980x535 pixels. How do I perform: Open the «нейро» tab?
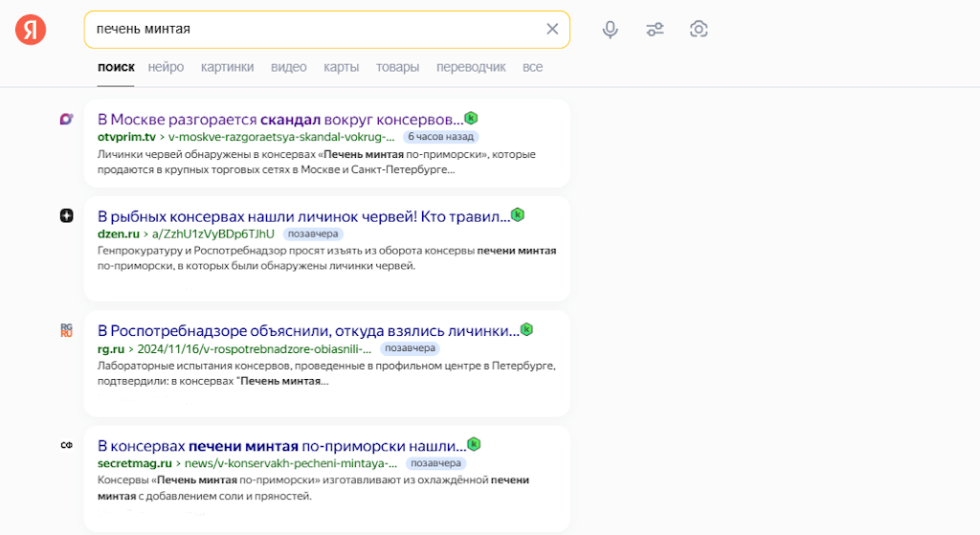pos(166,67)
